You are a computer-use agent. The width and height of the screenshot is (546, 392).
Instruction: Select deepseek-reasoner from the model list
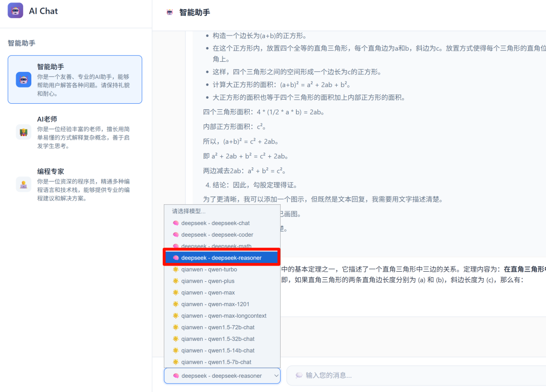point(221,257)
